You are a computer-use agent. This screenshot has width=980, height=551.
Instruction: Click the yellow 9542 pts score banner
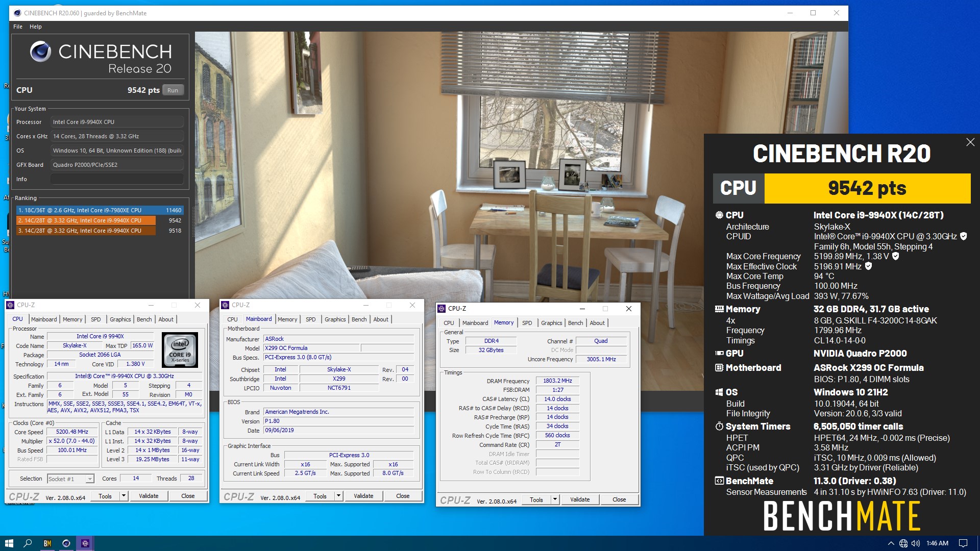coord(867,188)
